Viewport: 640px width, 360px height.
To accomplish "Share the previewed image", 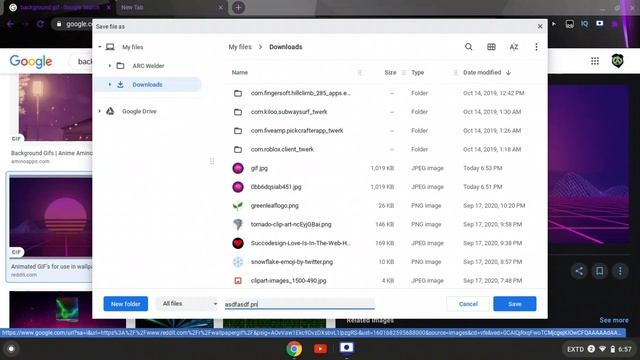I will point(579,271).
